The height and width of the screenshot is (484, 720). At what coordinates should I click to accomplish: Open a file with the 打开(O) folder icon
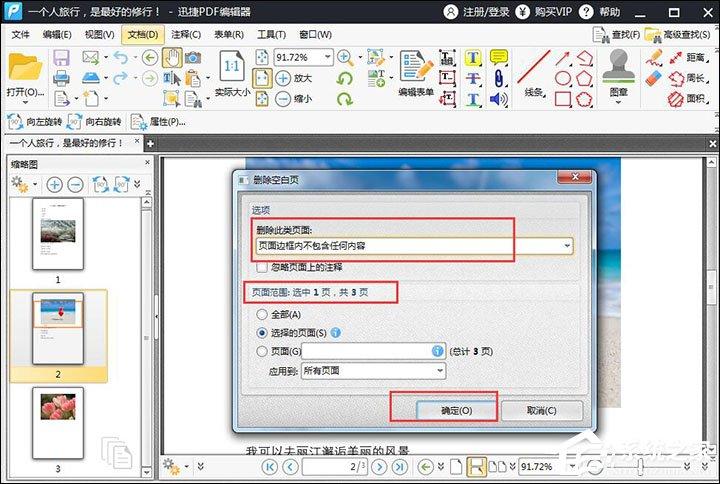[x=24, y=67]
